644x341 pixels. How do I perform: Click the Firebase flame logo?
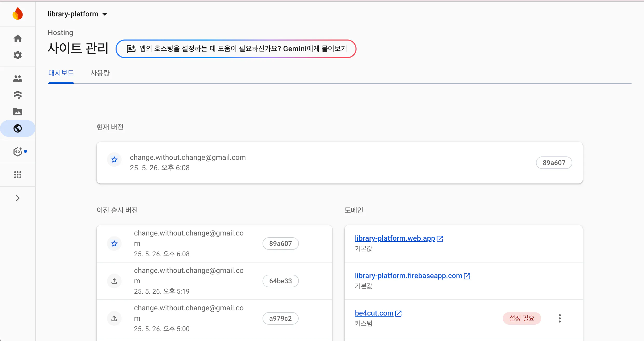pos(18,14)
